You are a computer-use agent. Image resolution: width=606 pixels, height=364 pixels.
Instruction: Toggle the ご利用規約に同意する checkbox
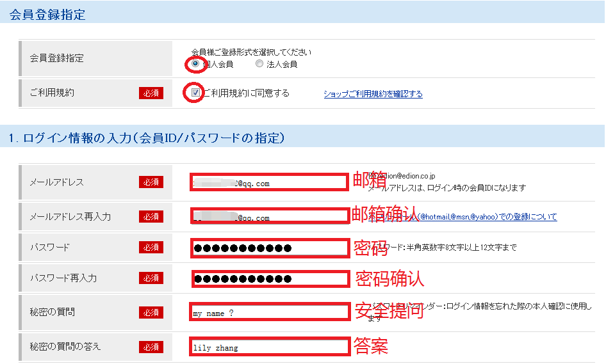point(195,93)
